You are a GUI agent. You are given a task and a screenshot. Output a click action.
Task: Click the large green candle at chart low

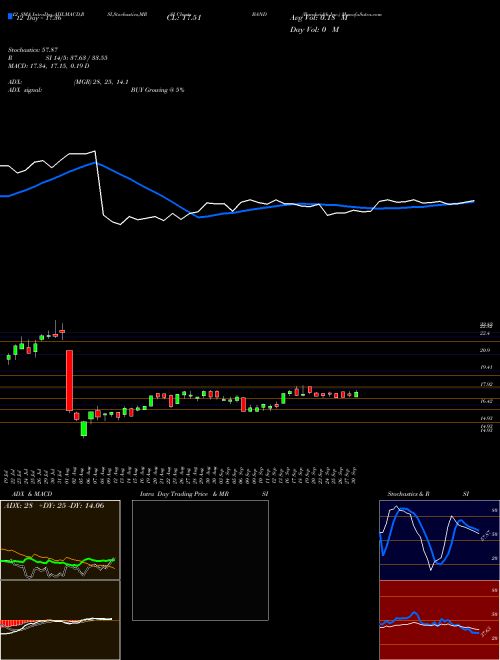tap(84, 429)
